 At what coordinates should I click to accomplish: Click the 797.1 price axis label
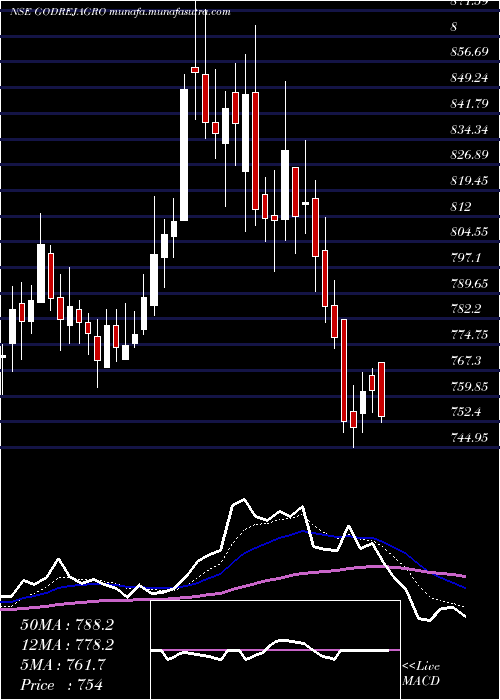click(467, 258)
